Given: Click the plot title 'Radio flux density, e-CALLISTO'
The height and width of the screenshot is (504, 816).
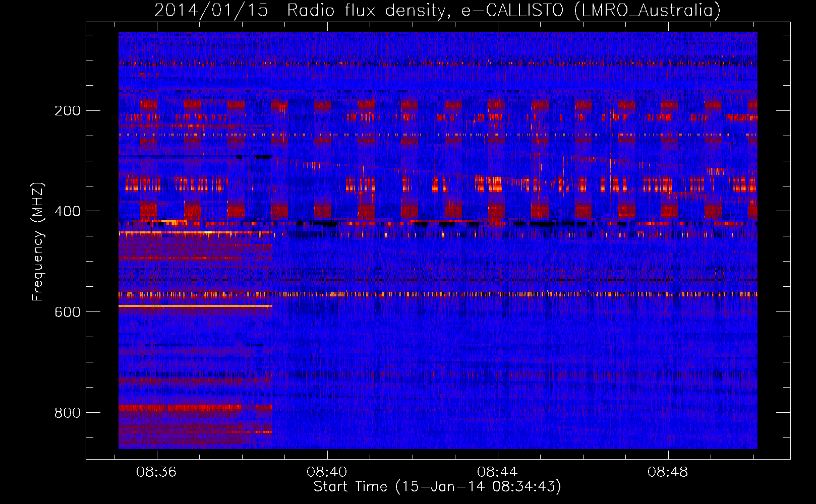Looking at the screenshot, I should pos(425,11).
